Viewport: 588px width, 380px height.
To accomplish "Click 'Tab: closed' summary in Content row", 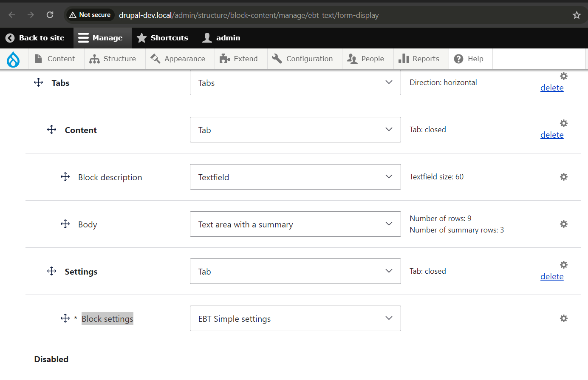I will pos(428,130).
